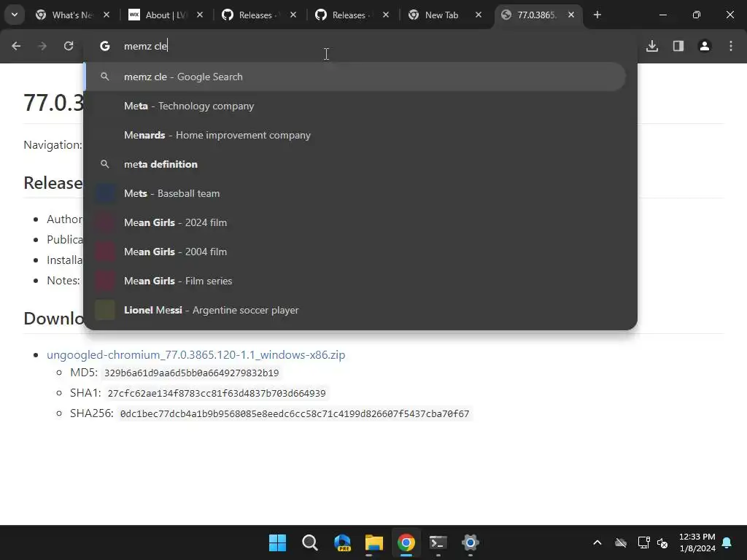Close the second Releases tab
Viewport: 747px width, 560px height.
386,15
